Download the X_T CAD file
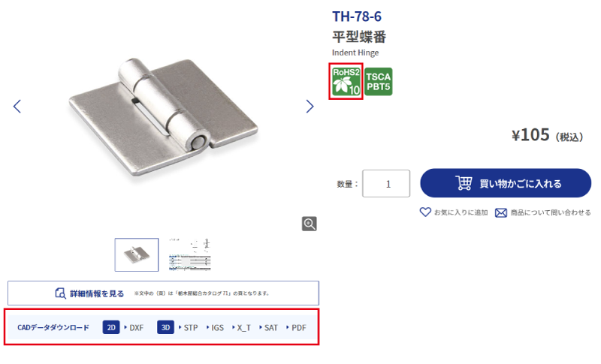This screenshot has height=364, width=601. 243,328
